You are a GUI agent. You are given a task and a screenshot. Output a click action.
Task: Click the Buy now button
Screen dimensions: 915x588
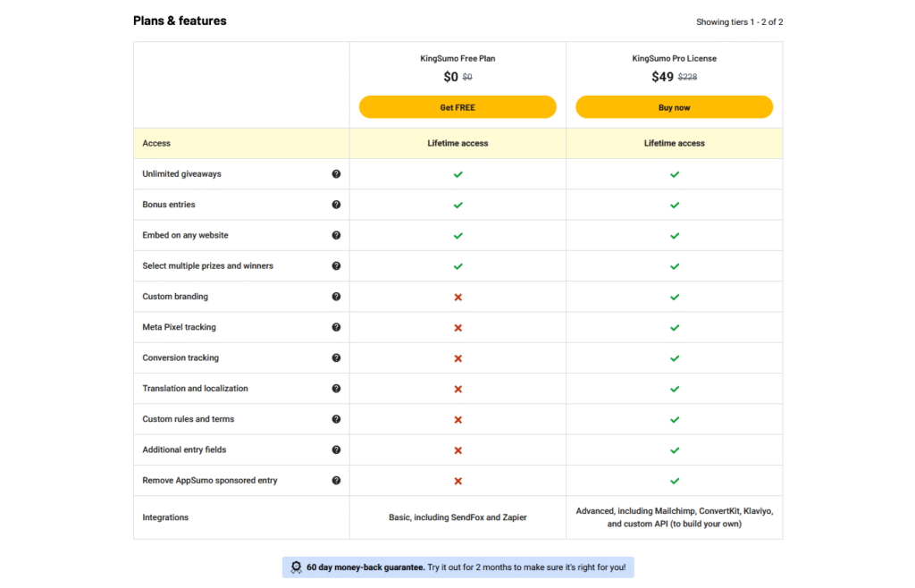674,107
